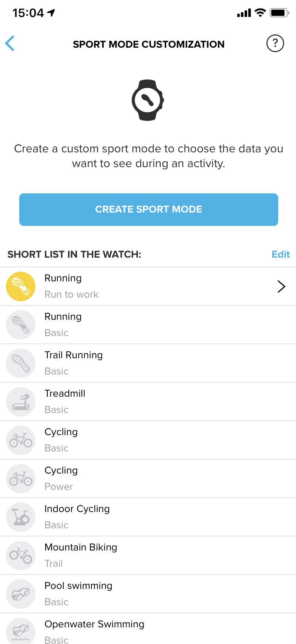
Task: Expand Run to work with chevron arrow
Action: 281,287
